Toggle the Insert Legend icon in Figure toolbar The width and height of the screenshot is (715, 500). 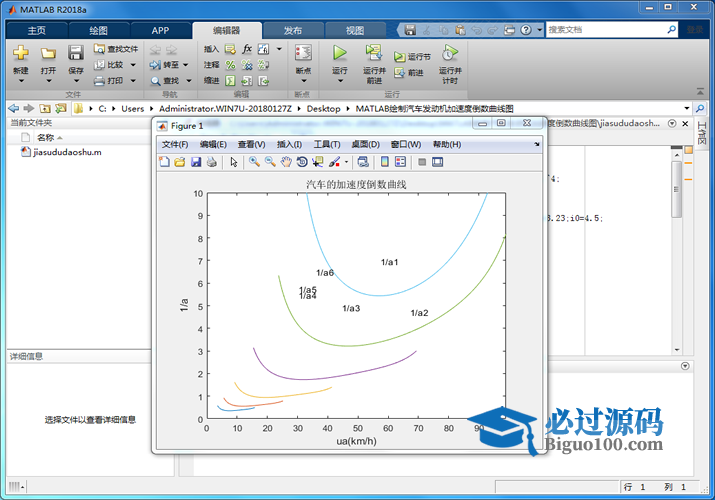[x=400, y=162]
